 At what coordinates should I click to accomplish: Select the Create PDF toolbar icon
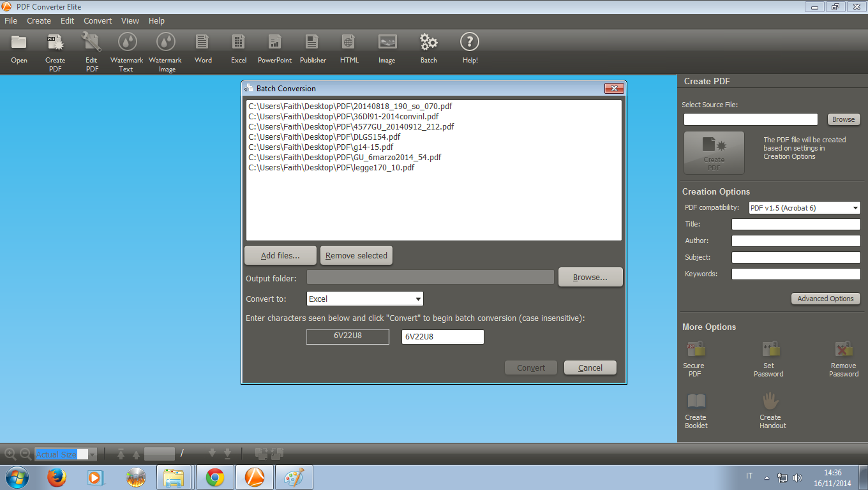point(56,42)
